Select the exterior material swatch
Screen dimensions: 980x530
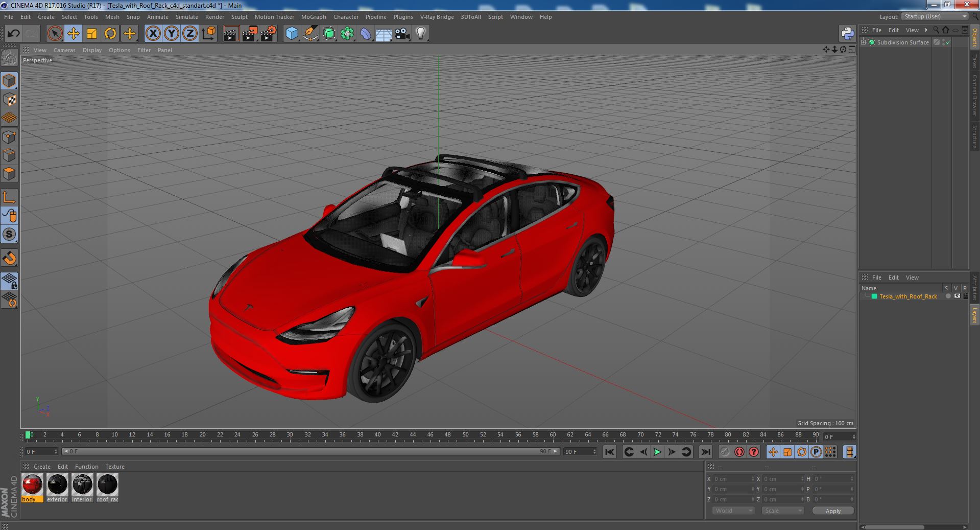click(57, 488)
